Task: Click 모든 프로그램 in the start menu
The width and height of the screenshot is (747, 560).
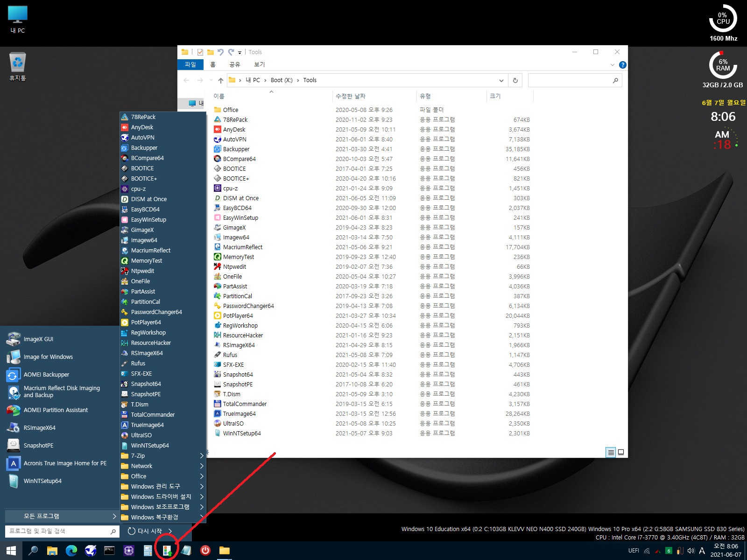Action: (x=62, y=516)
